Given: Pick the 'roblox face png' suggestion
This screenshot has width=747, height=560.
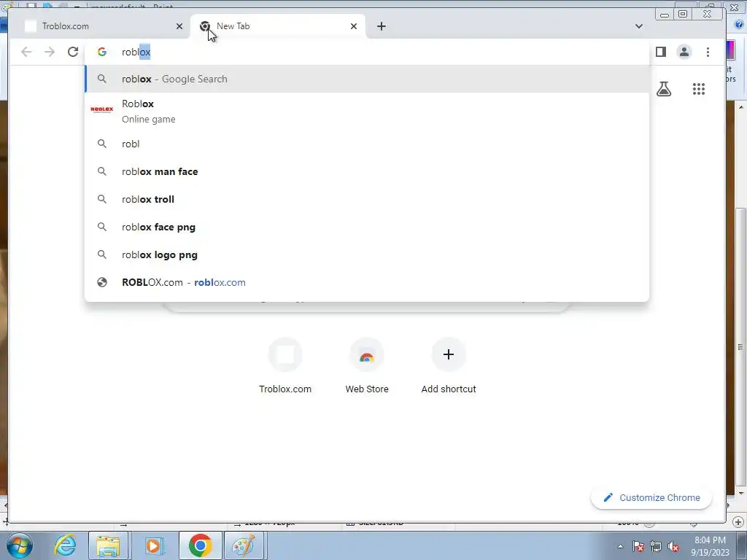Looking at the screenshot, I should pyautogui.click(x=367, y=227).
